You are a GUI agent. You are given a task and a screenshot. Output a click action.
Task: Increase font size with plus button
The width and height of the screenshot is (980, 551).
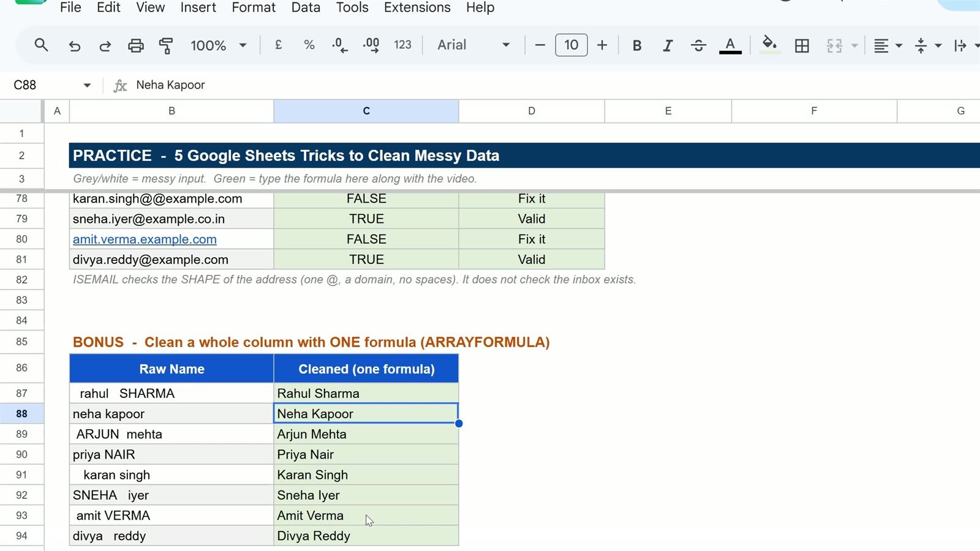(x=602, y=45)
